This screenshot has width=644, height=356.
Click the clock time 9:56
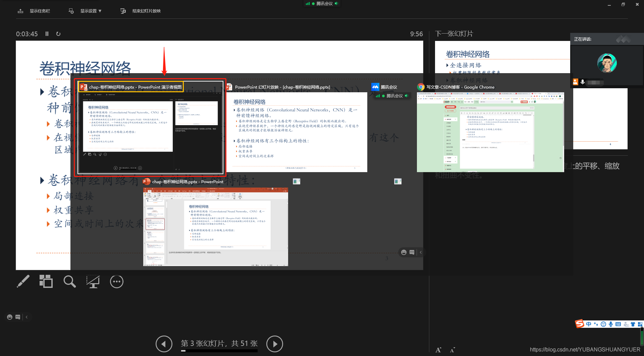pos(416,34)
